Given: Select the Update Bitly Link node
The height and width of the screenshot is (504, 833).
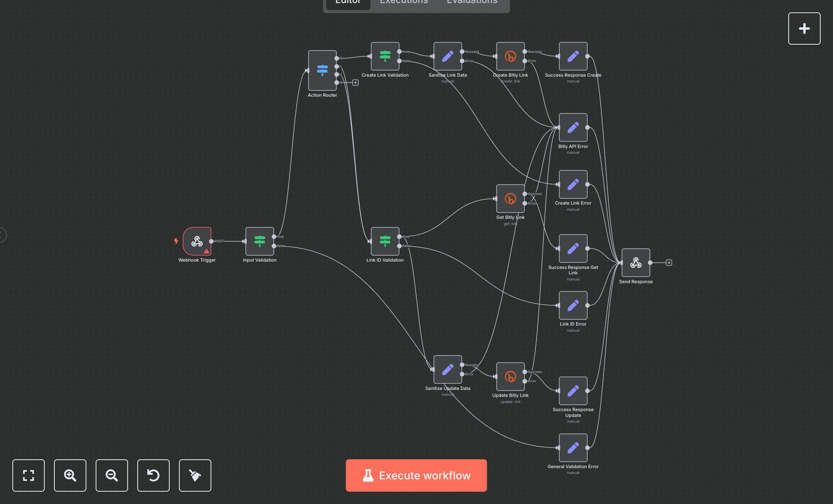Looking at the screenshot, I should point(510,376).
